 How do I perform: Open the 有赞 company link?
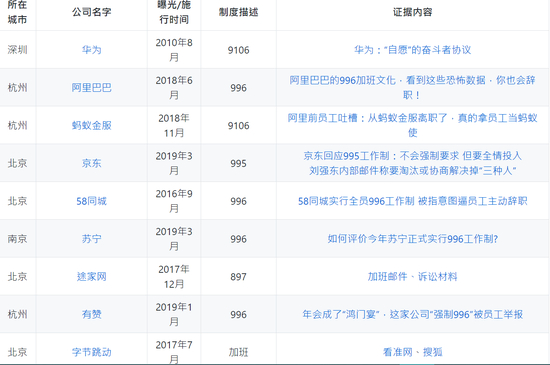(x=92, y=315)
